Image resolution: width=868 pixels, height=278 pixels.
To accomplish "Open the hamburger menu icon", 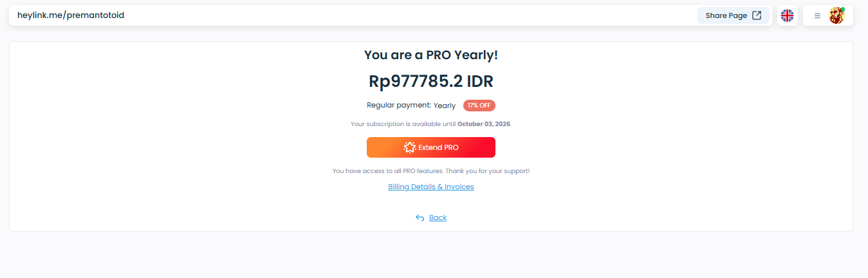I will click(x=817, y=15).
